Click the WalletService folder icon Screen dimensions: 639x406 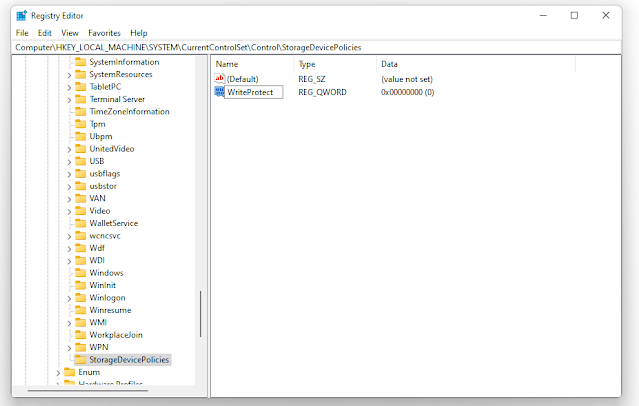coord(81,223)
